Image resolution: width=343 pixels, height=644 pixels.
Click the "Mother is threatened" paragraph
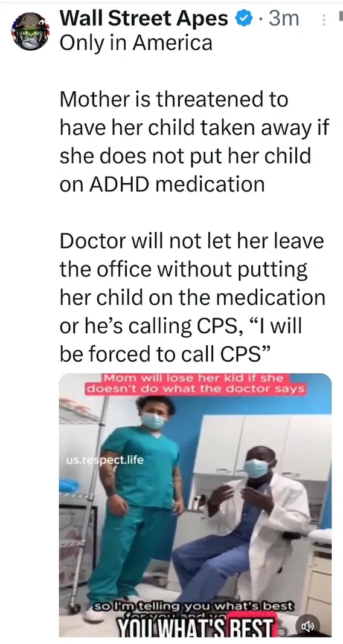(x=194, y=141)
